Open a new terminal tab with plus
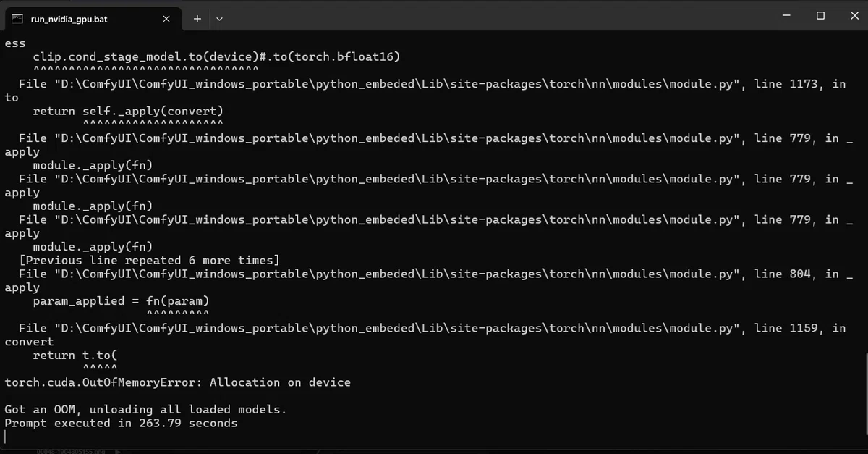Screen dimensions: 868x454 click(x=197, y=19)
